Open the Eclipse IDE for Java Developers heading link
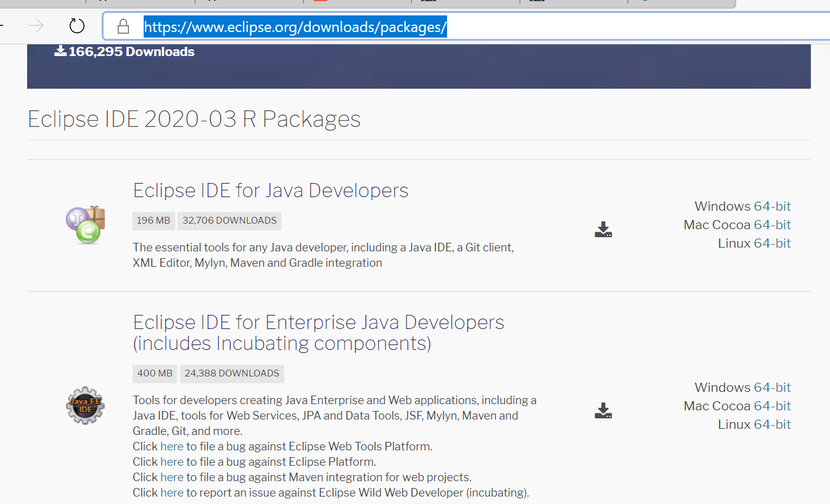The width and height of the screenshot is (830, 504). tap(270, 190)
